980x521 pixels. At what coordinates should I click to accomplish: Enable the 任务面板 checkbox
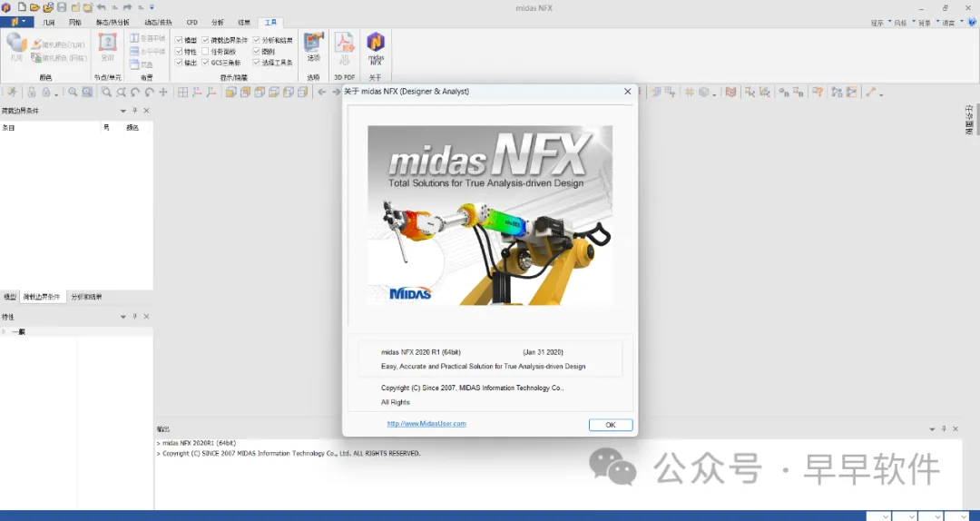[x=206, y=52]
